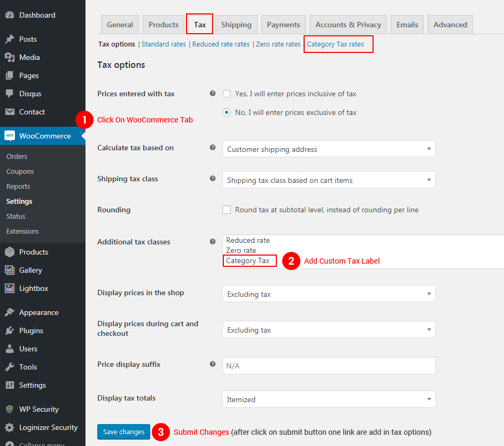
Task: Open Orders in the WooCommerce submenu
Action: 17,156
